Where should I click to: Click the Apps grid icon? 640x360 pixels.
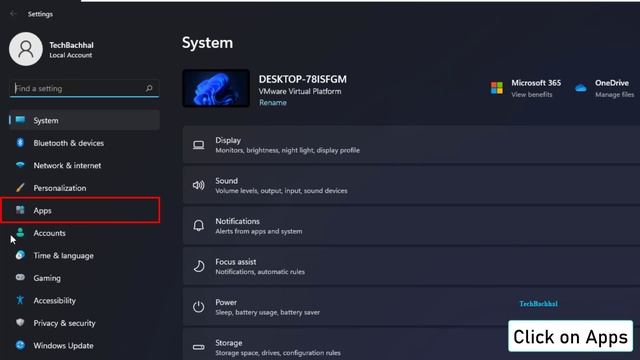tap(20, 210)
